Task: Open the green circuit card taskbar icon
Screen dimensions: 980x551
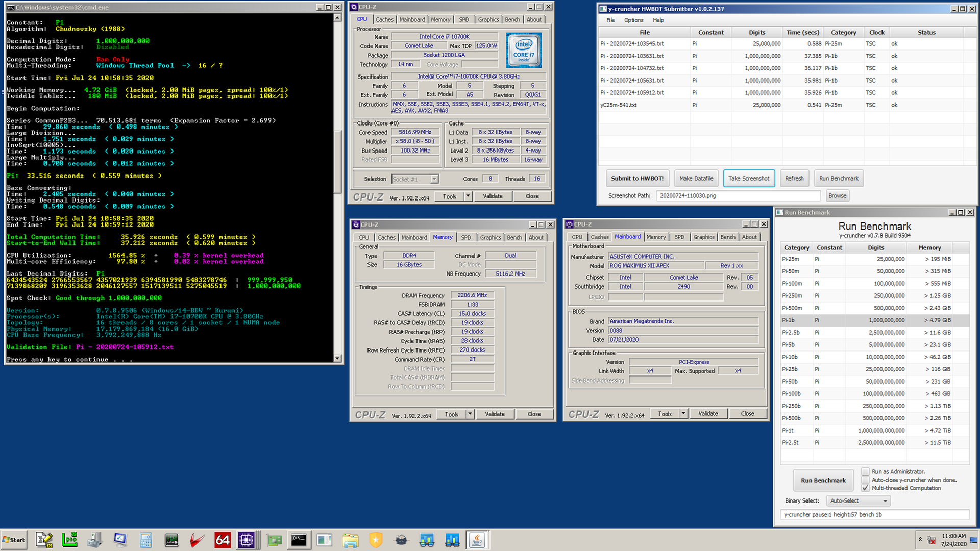Action: point(275,540)
